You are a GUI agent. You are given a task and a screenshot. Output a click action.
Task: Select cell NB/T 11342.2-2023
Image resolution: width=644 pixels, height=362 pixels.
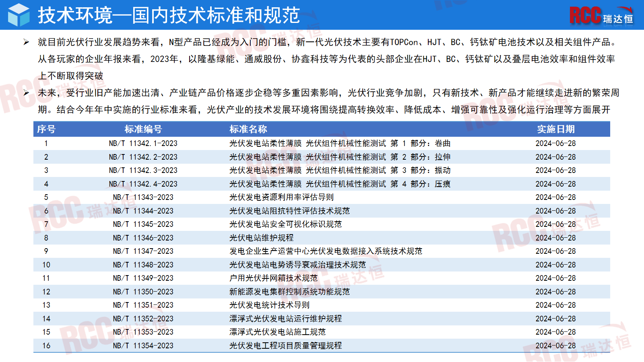pos(143,157)
